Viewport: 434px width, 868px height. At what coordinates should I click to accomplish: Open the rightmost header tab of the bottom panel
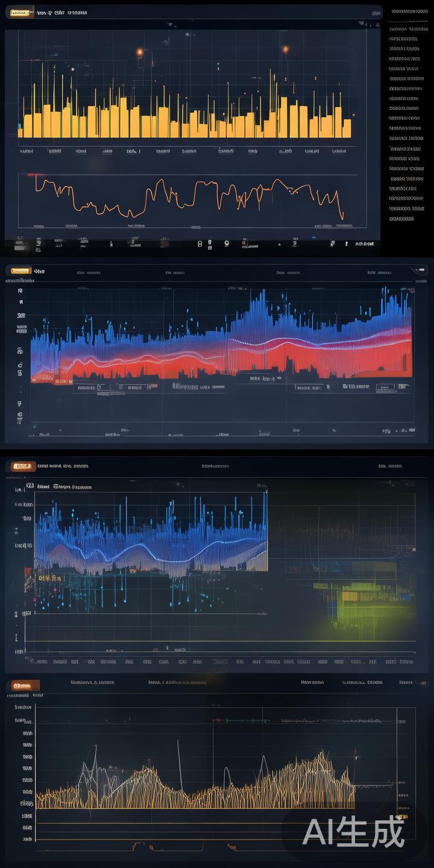(x=406, y=682)
